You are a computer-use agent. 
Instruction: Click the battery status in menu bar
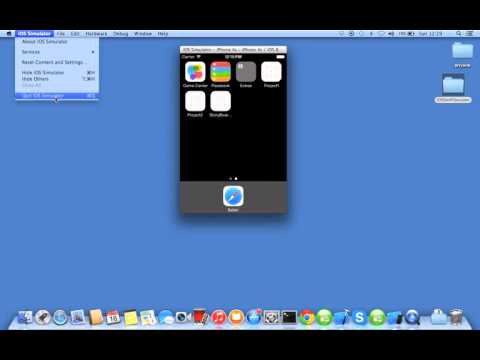tap(407, 34)
